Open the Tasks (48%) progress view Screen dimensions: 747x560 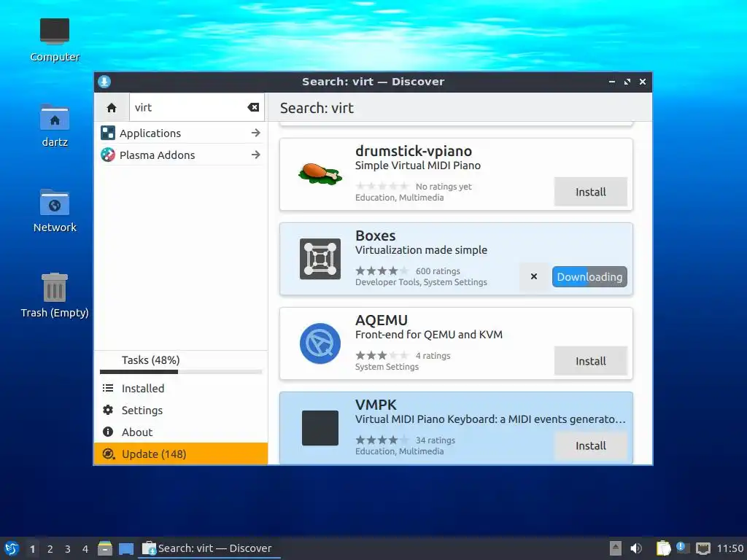181,364
